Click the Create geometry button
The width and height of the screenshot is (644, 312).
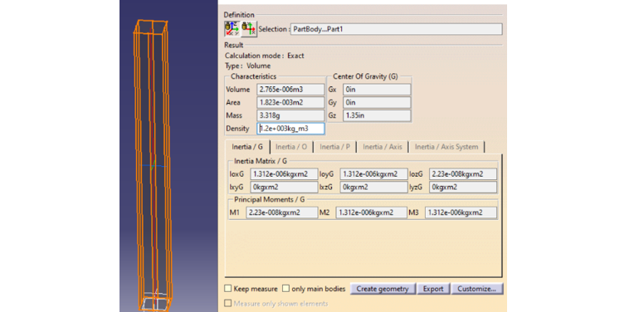pos(383,289)
